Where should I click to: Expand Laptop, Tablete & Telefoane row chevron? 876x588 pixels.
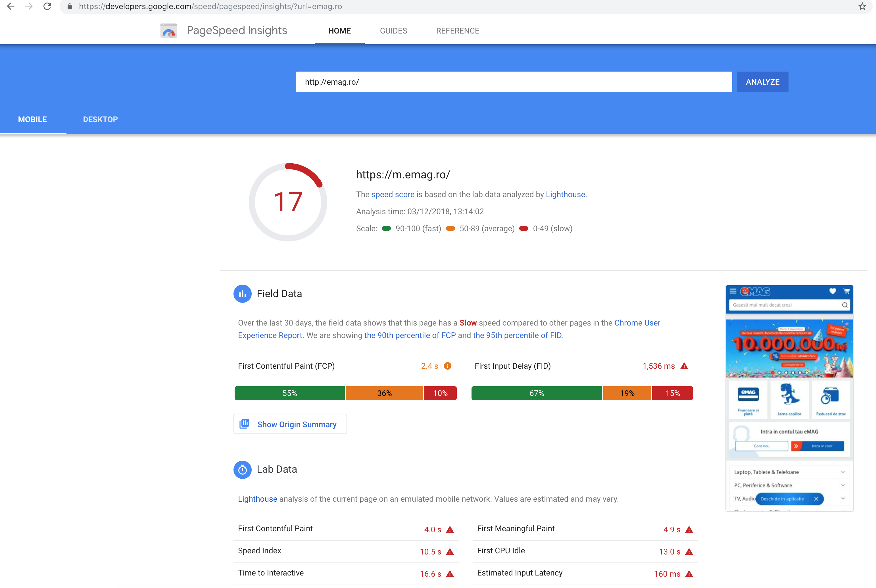(843, 472)
